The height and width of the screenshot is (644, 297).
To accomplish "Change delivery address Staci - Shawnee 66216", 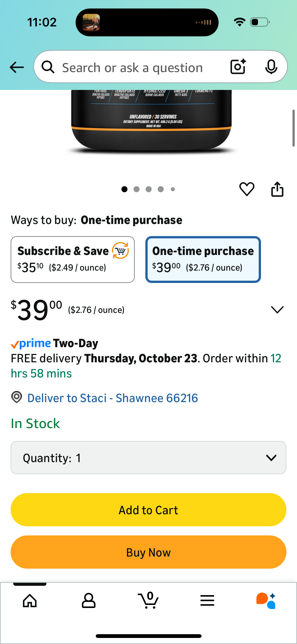I will (x=112, y=398).
